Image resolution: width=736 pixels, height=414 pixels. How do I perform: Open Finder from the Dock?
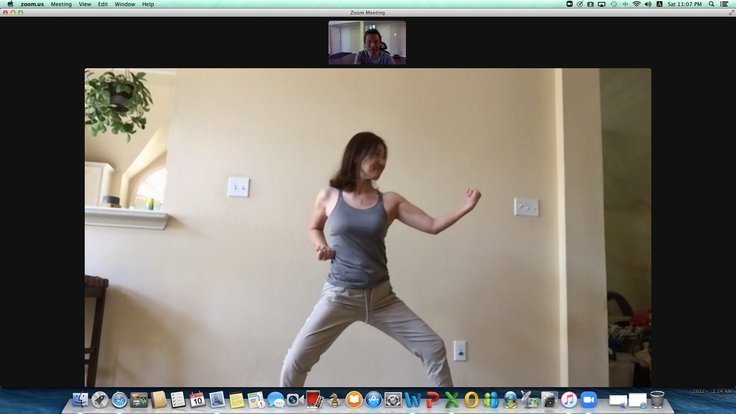click(x=81, y=400)
